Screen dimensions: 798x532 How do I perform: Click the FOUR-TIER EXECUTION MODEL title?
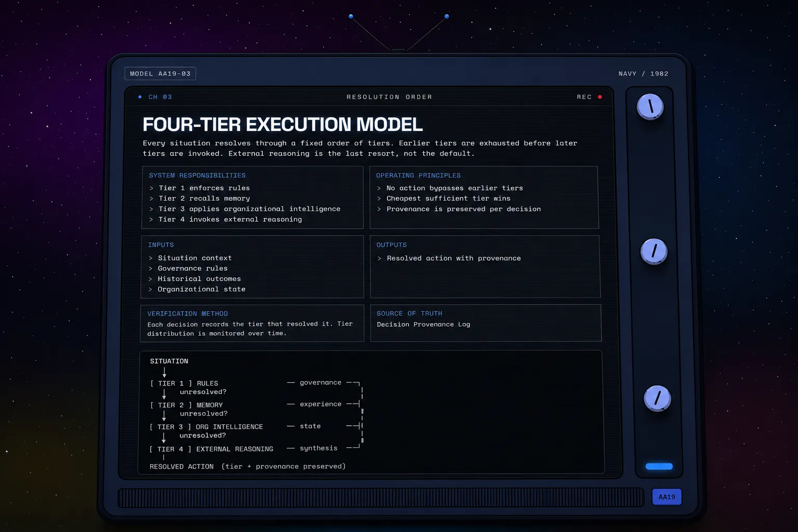(283, 125)
